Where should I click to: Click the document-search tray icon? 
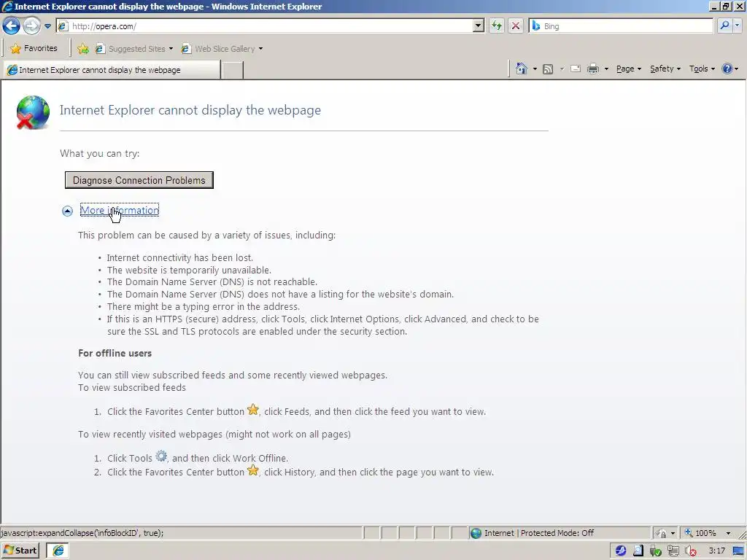pyautogui.click(x=638, y=551)
